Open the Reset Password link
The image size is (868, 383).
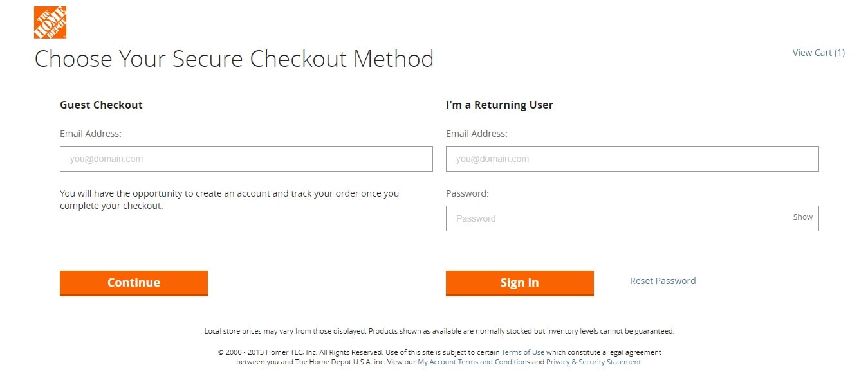[663, 281]
